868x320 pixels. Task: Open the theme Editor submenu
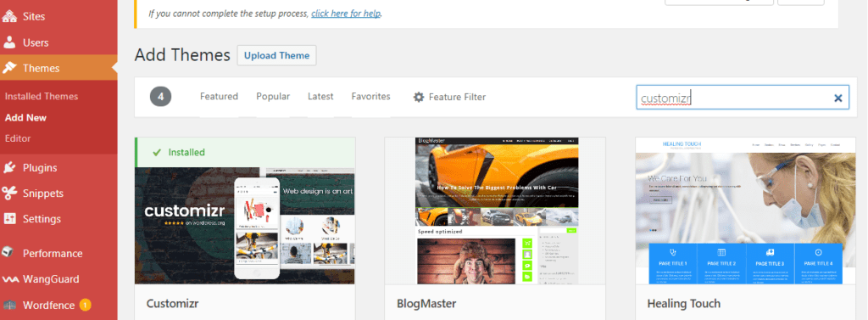(18, 138)
